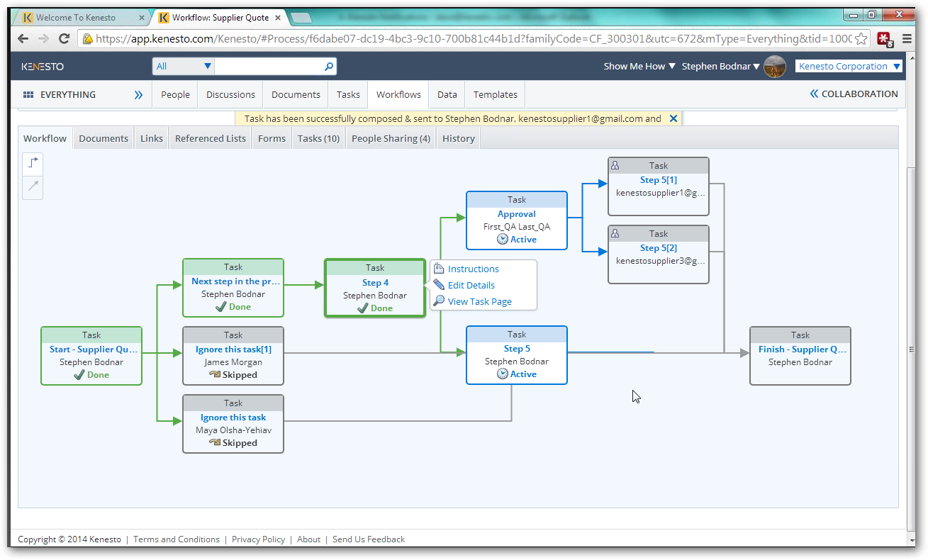This screenshot has width=928, height=560.
Task: Select the Forms sub-tab
Action: tap(272, 138)
